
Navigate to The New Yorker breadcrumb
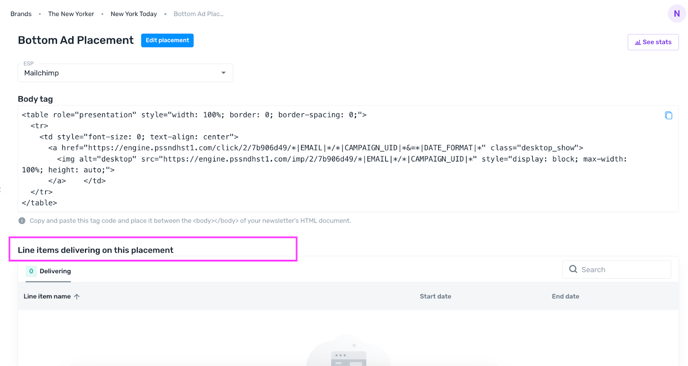coord(71,14)
